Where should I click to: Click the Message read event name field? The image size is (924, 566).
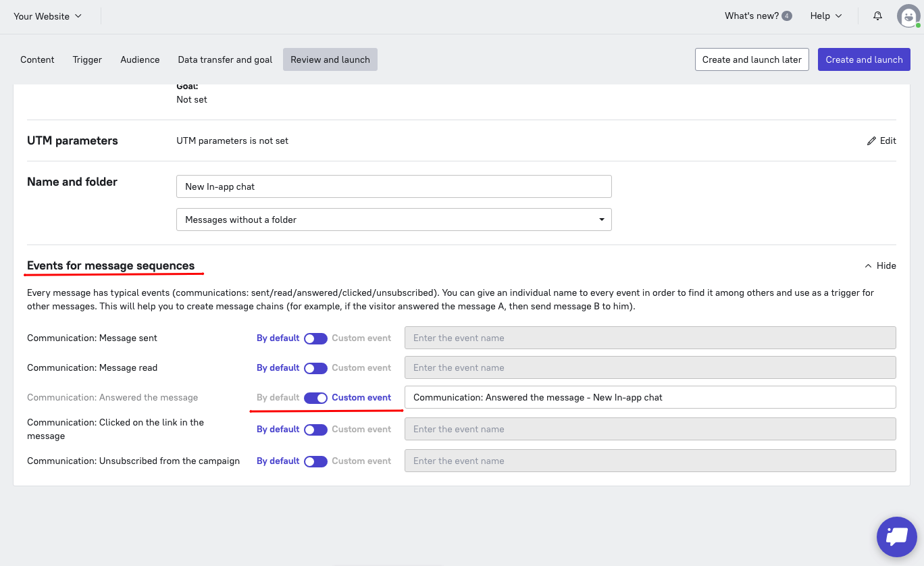pos(650,367)
